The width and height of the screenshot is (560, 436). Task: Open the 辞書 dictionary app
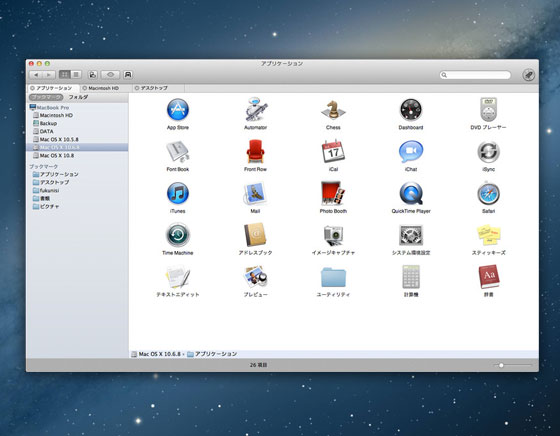[488, 277]
